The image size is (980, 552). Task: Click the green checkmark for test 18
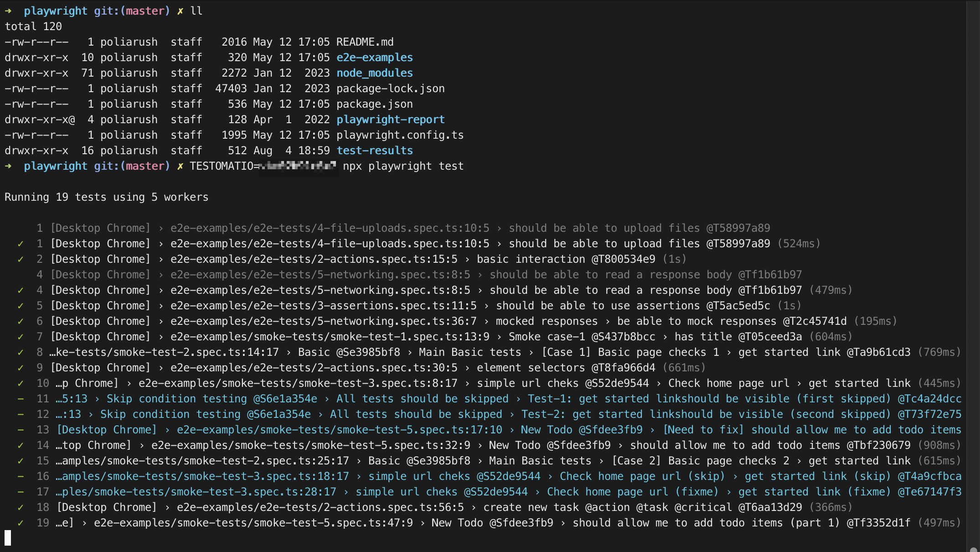tap(21, 507)
